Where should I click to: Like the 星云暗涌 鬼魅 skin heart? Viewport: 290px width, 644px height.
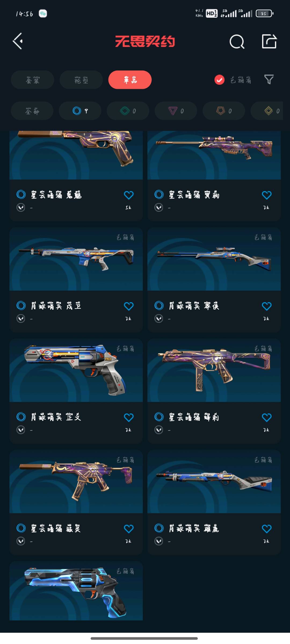point(129,195)
